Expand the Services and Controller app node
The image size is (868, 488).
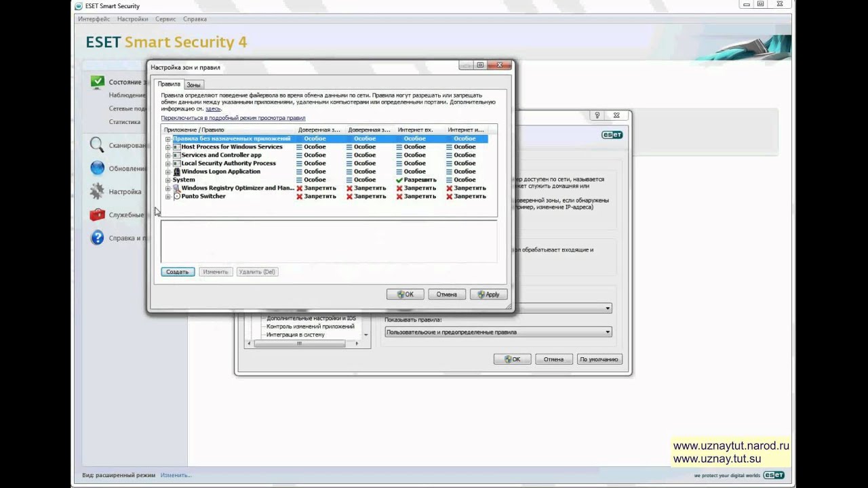click(167, 155)
